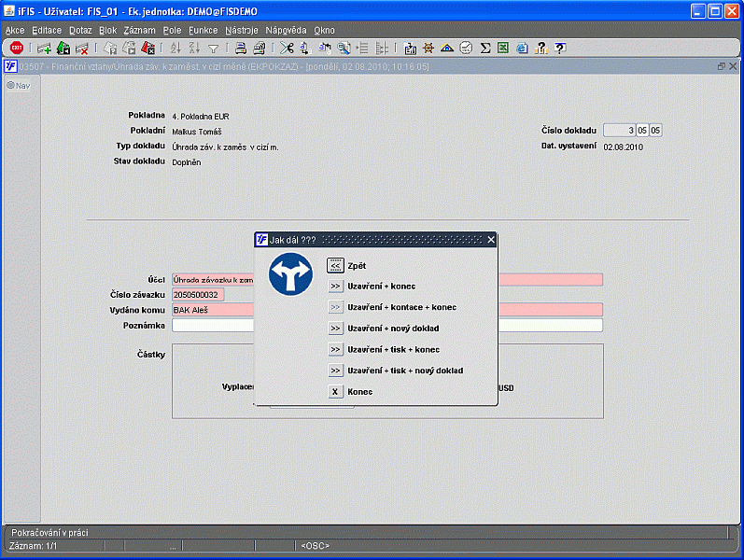The height and width of the screenshot is (560, 744).
Task: Click the insert new record icon with green plus
Action: click(44, 48)
